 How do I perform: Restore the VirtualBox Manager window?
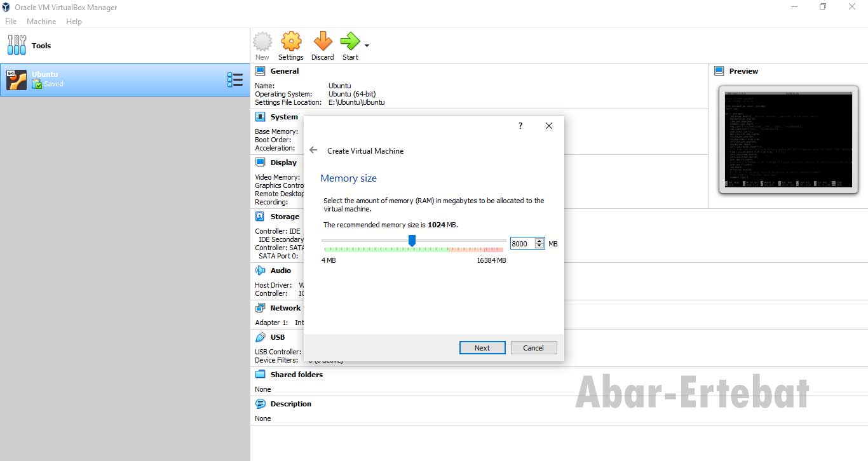tap(823, 7)
